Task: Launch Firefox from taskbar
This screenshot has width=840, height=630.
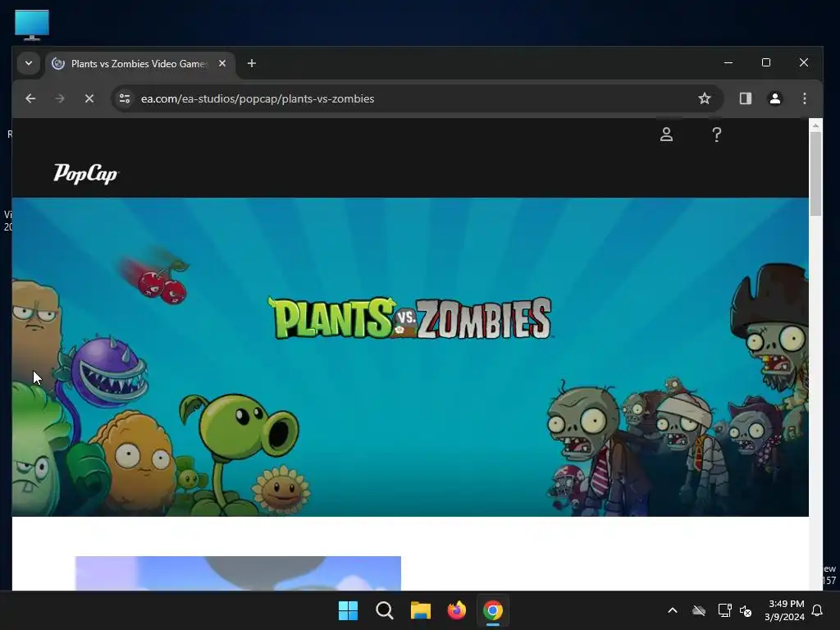Action: click(x=456, y=610)
